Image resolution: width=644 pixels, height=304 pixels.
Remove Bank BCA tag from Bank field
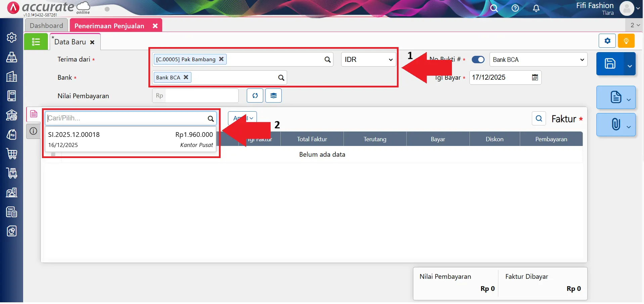pos(186,77)
